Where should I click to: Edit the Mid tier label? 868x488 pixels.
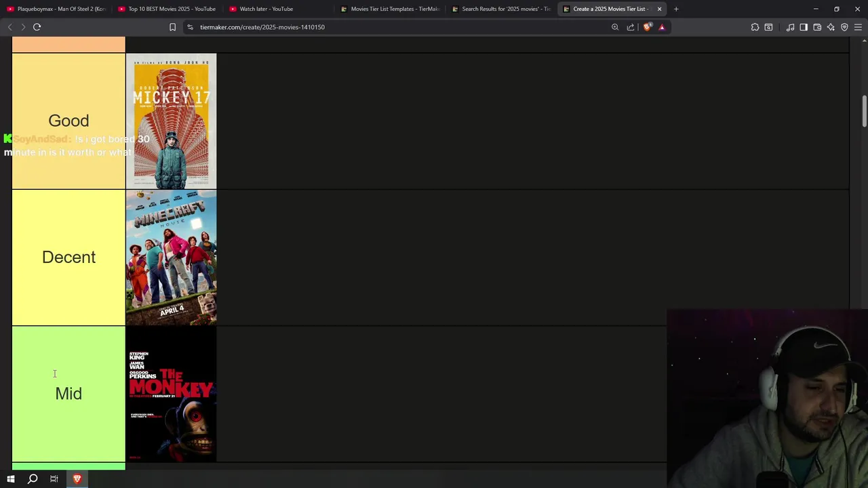[x=68, y=394]
